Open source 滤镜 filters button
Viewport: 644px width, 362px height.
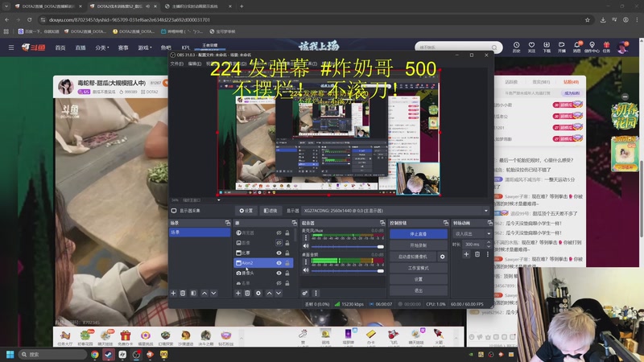(x=270, y=211)
